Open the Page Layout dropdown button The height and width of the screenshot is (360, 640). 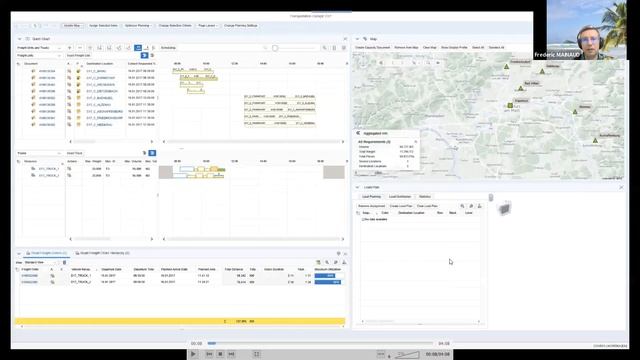coord(207,26)
